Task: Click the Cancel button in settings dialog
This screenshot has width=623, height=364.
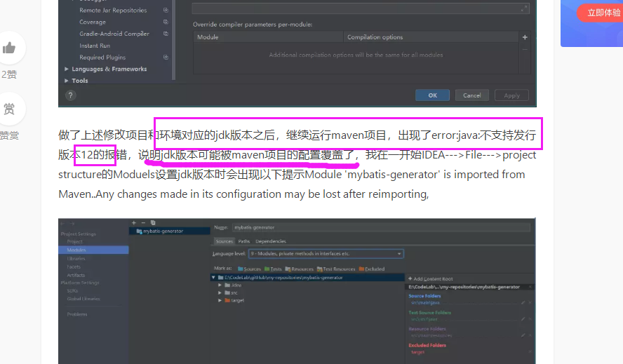Action: coord(471,95)
